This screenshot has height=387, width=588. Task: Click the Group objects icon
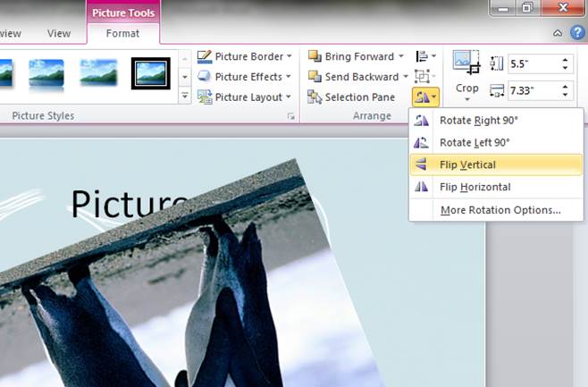coord(424,77)
